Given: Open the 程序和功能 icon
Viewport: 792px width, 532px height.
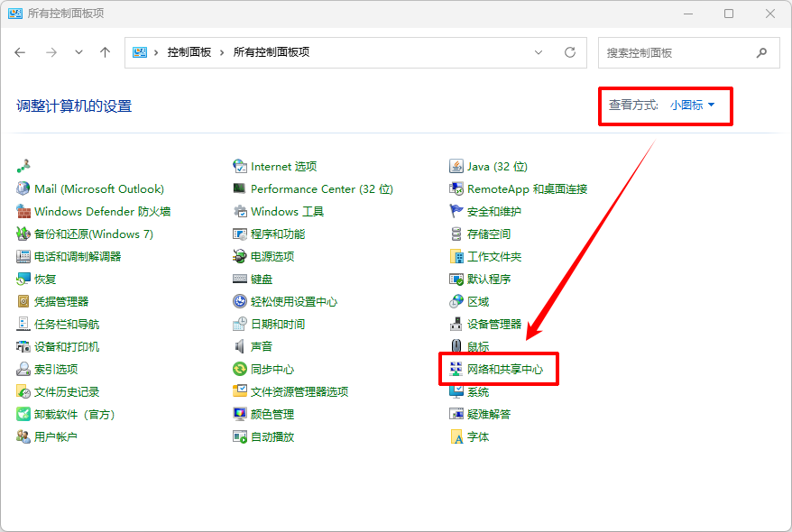Looking at the screenshot, I should click(239, 234).
